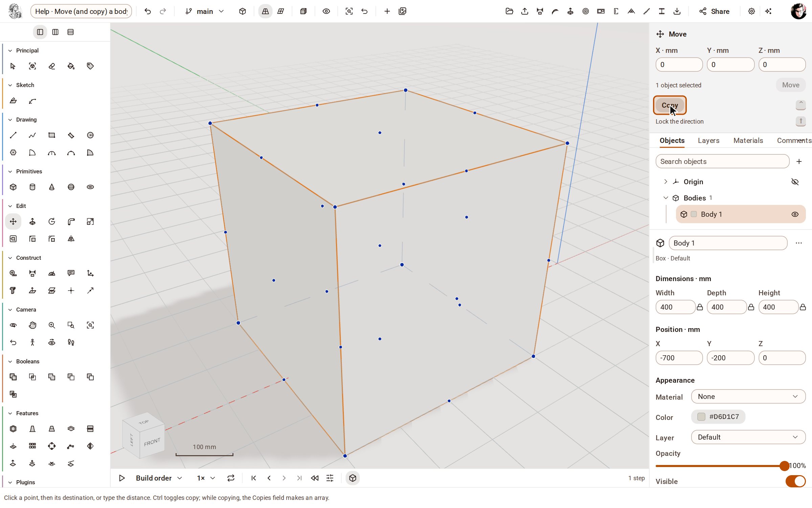Expand the Origin tree item
This screenshot has height=508, width=812.
click(666, 182)
